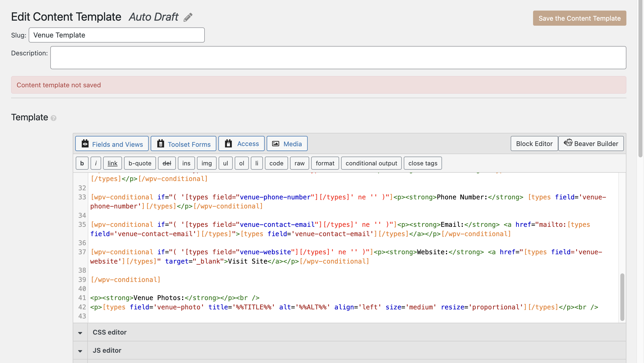Click the code editor vertical scrollbar
The width and height of the screenshot is (644, 363).
[x=622, y=297]
